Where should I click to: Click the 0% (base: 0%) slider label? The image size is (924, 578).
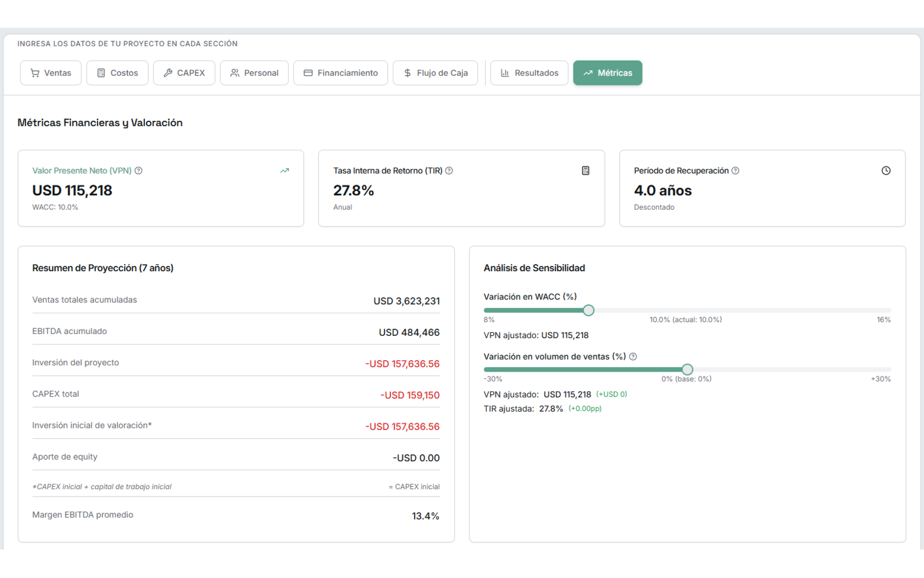[x=687, y=379]
